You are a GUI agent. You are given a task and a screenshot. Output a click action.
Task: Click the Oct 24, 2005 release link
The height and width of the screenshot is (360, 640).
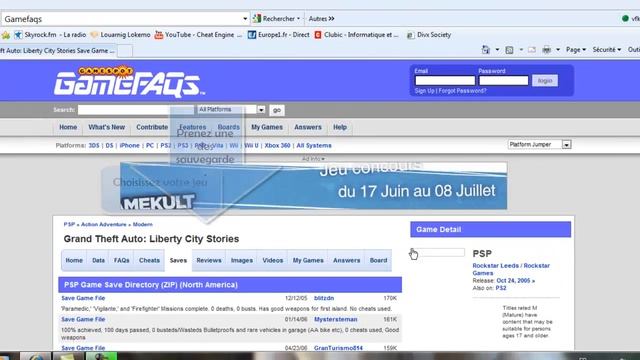tap(516, 281)
